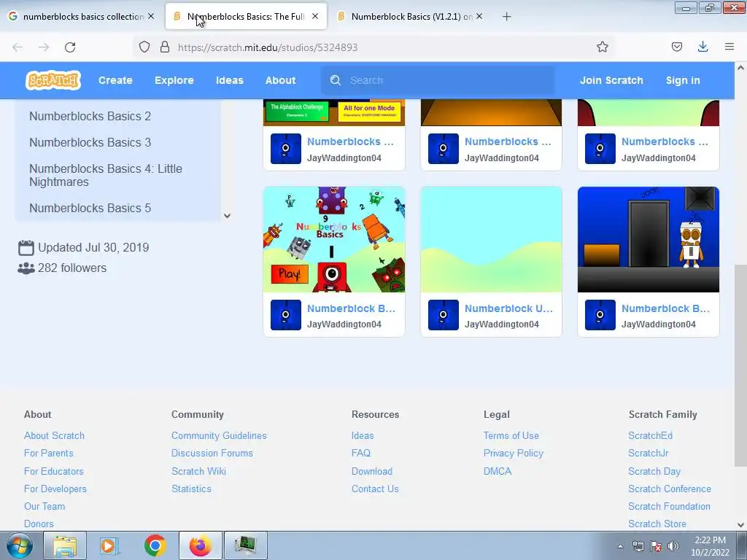Open the Ideas navigation item
Image resolution: width=747 pixels, height=560 pixels.
230,80
